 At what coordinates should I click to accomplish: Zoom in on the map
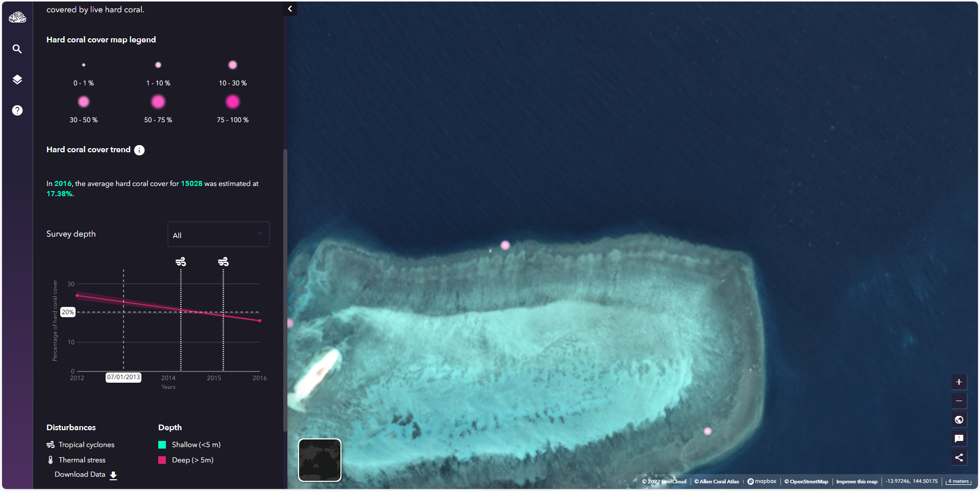(x=959, y=382)
